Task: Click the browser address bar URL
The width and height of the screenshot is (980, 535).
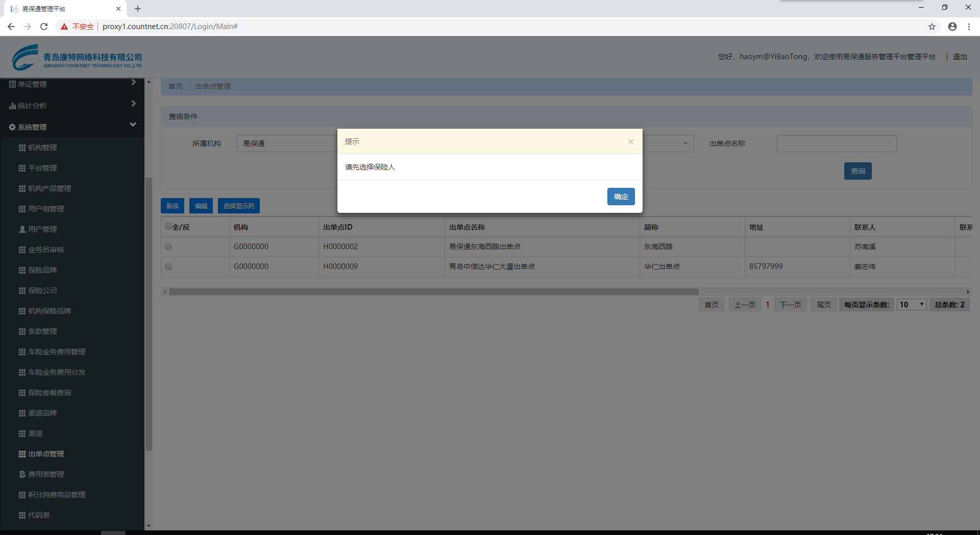Action: pyautogui.click(x=170, y=27)
